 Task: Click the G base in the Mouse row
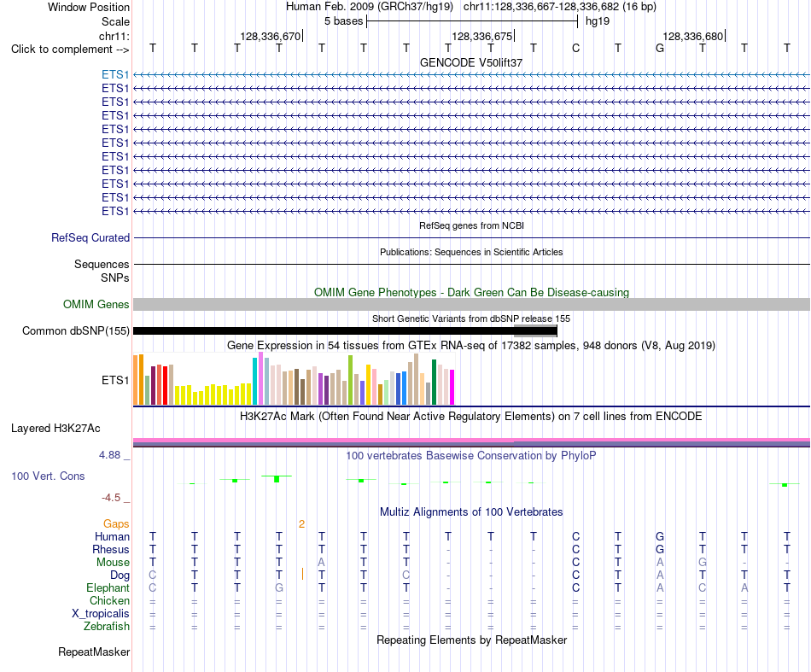tap(703, 563)
